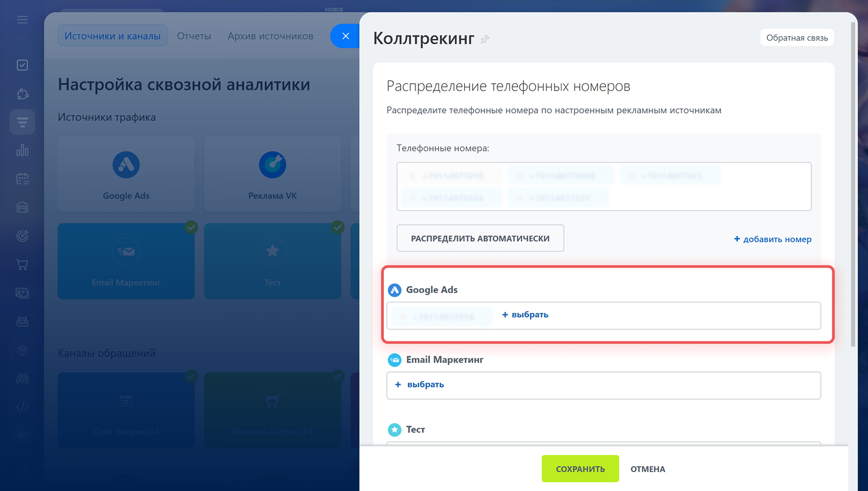Click the Распределение телефонных номеров heading
The width and height of the screenshot is (868, 491).
coord(508,86)
